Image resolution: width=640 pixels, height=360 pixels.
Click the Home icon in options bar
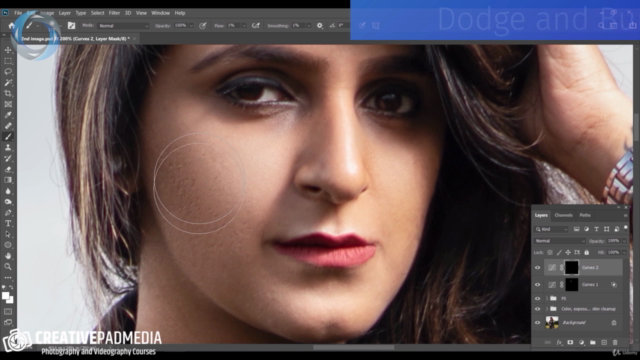tap(11, 25)
